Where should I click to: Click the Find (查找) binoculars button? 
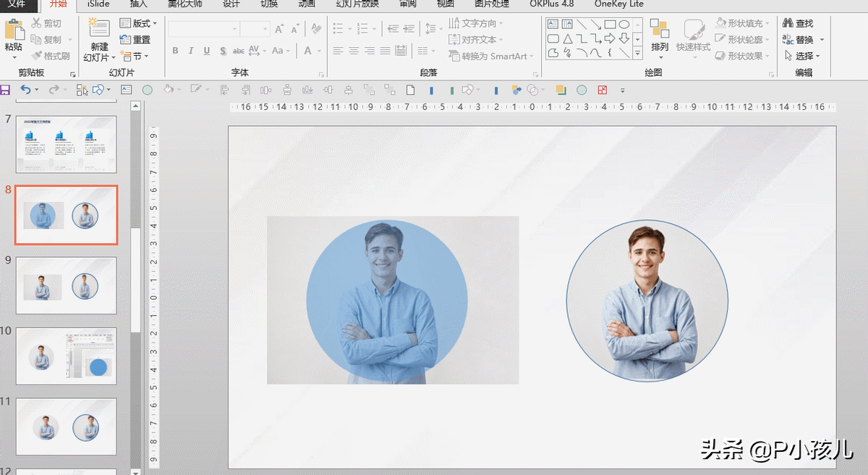pyautogui.click(x=798, y=24)
